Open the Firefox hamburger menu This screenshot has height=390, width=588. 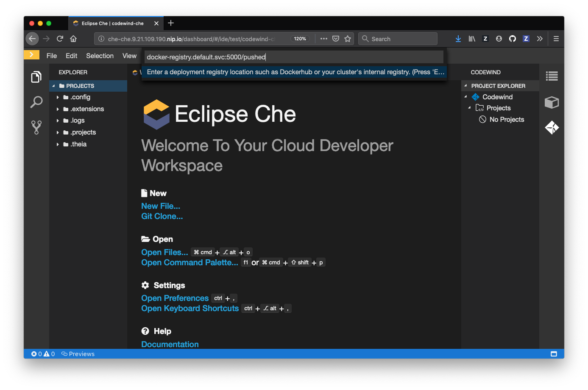(x=556, y=39)
